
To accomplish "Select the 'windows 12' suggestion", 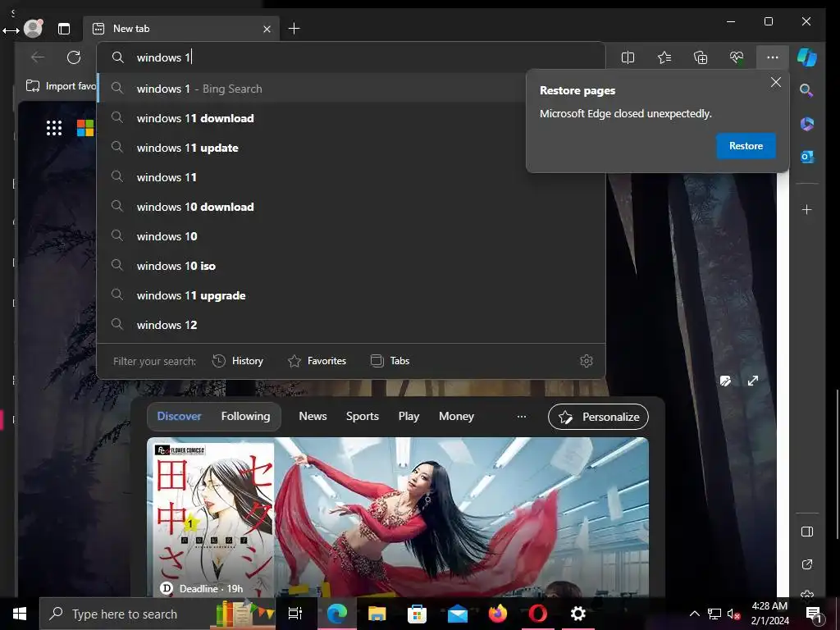I will (351, 325).
